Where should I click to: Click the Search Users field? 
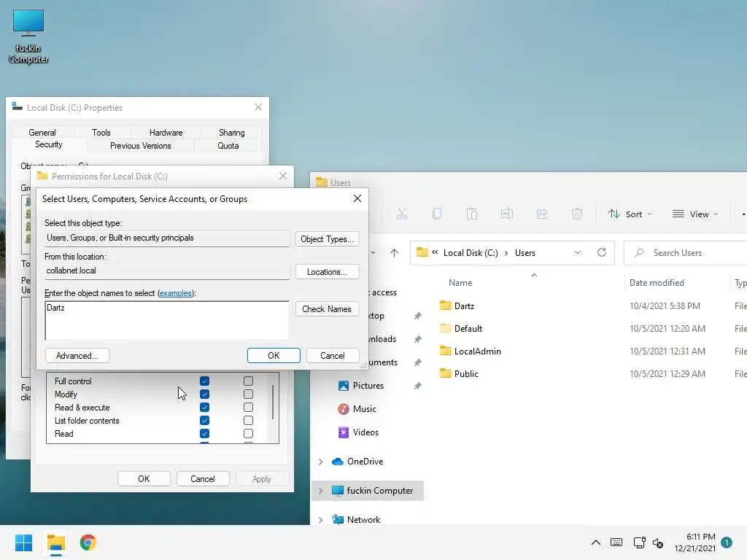(686, 253)
